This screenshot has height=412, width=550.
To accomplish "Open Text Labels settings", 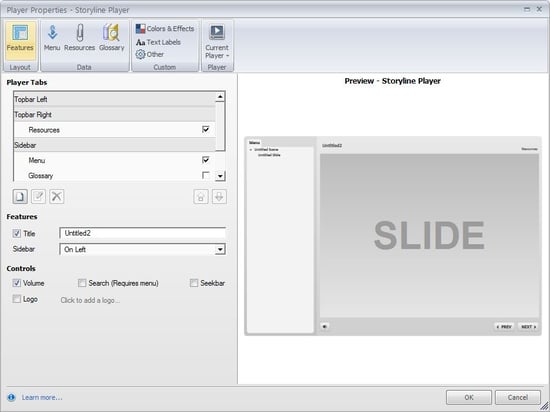I will coord(158,42).
